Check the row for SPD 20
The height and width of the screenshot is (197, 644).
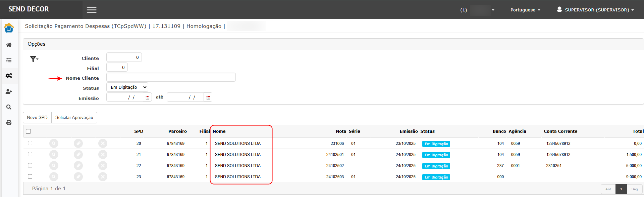[x=30, y=143]
